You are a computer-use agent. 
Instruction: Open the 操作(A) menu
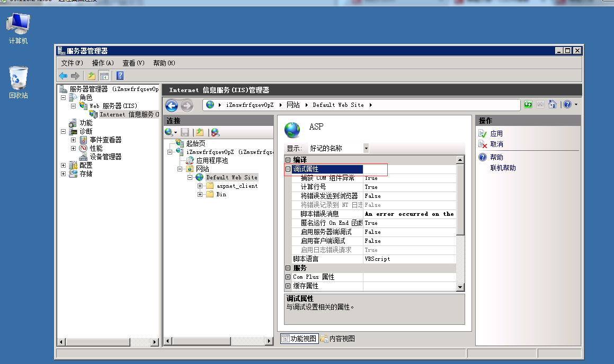[103, 63]
